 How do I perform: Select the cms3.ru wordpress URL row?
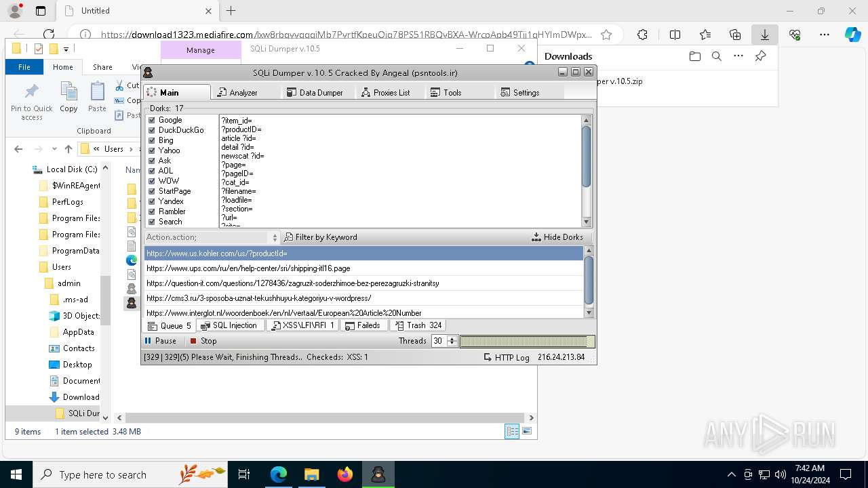pyautogui.click(x=363, y=298)
